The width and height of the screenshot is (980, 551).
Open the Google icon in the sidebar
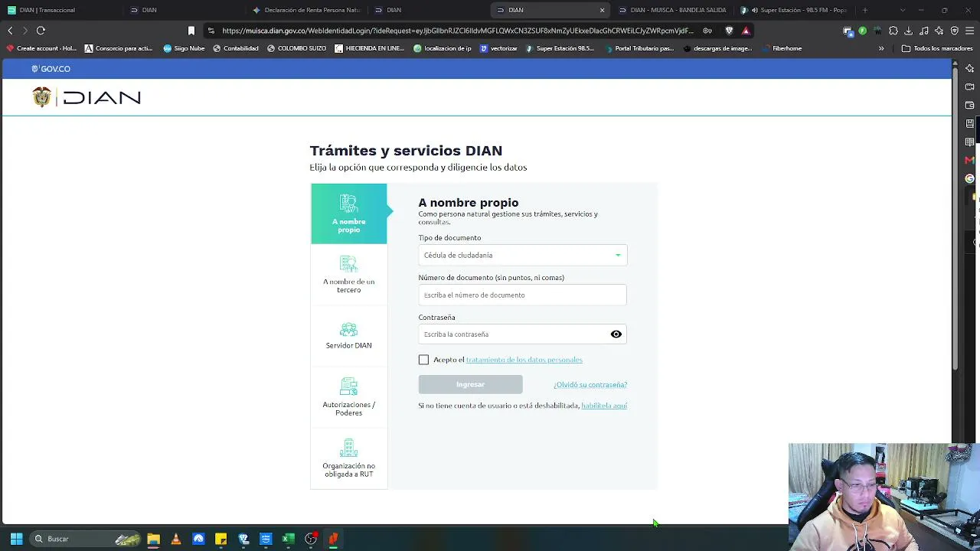point(970,178)
